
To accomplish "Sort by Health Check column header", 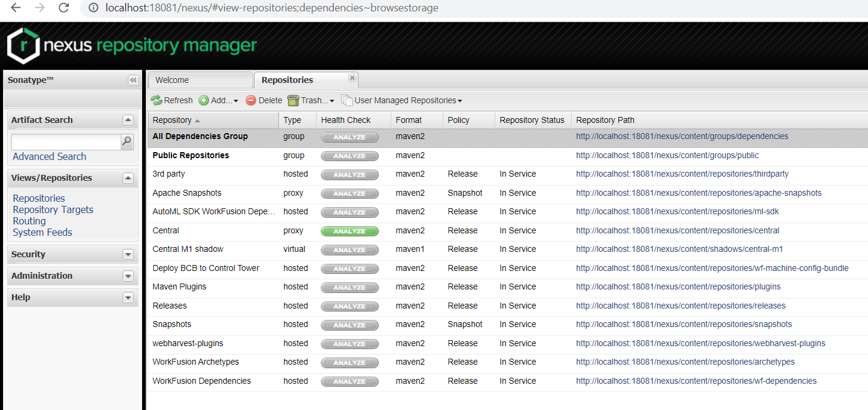I will tap(354, 120).
